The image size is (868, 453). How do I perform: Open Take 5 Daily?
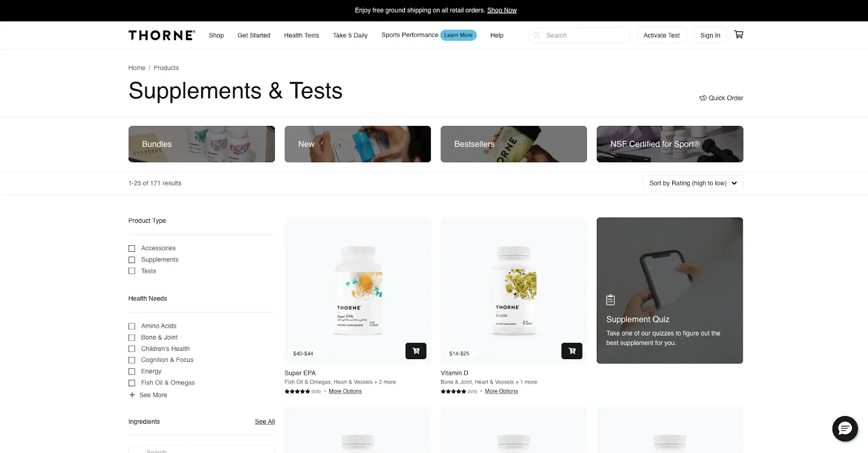coord(350,35)
